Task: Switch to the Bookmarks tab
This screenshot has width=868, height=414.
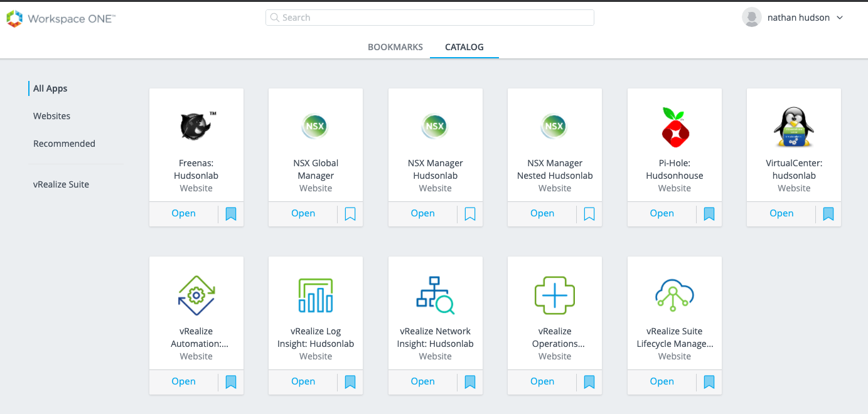Action: 395,47
